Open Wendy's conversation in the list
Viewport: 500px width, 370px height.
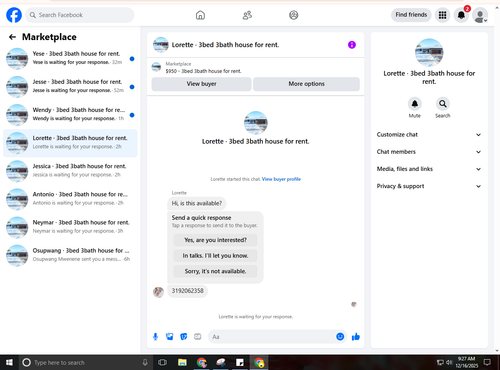click(70, 115)
